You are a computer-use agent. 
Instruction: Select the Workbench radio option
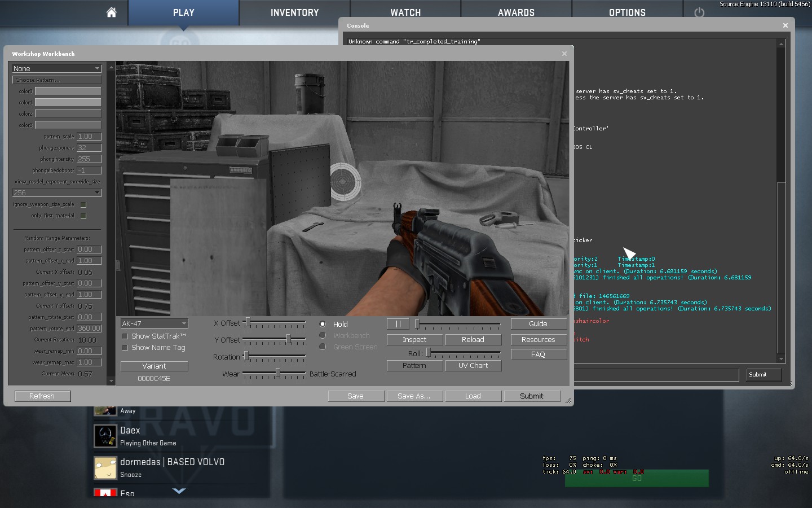(x=323, y=335)
